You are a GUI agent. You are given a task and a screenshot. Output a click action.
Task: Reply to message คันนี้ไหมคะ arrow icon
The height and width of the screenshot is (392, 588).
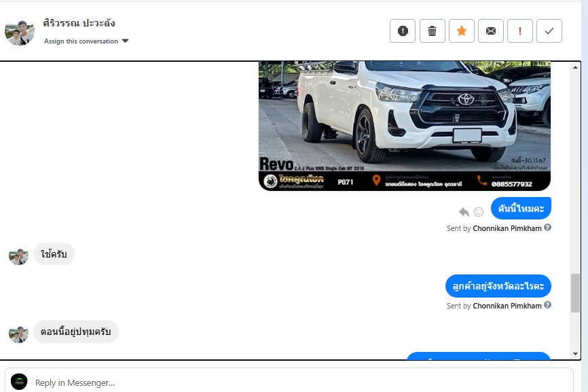tap(464, 212)
